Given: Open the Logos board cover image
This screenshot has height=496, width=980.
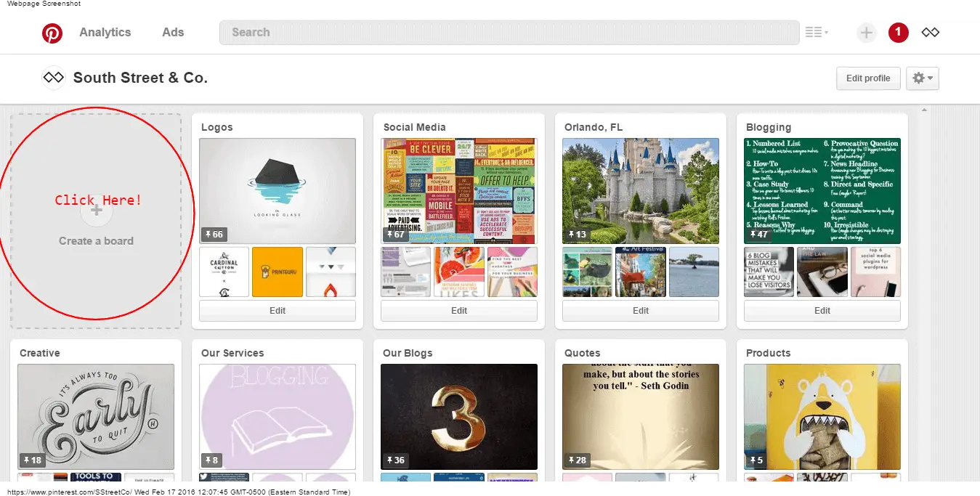Looking at the screenshot, I should coord(278,191).
